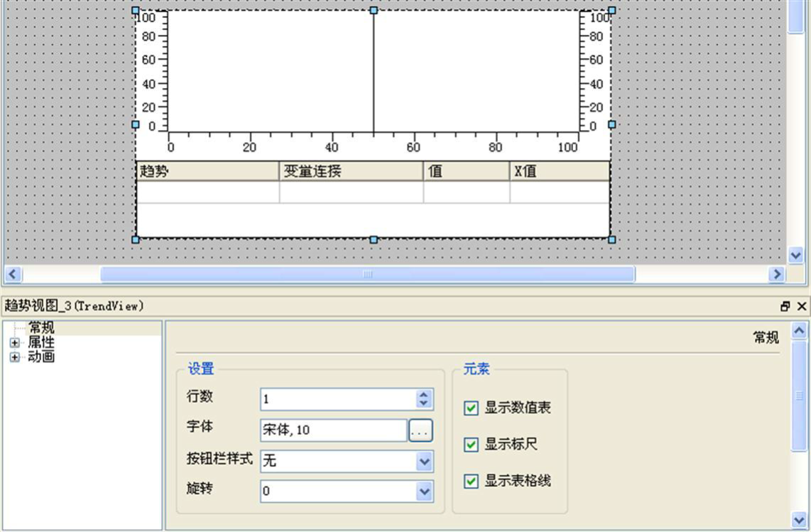The height and width of the screenshot is (532, 811).
Task: Click the right-middle resize handle of trend view
Action: click(x=612, y=125)
